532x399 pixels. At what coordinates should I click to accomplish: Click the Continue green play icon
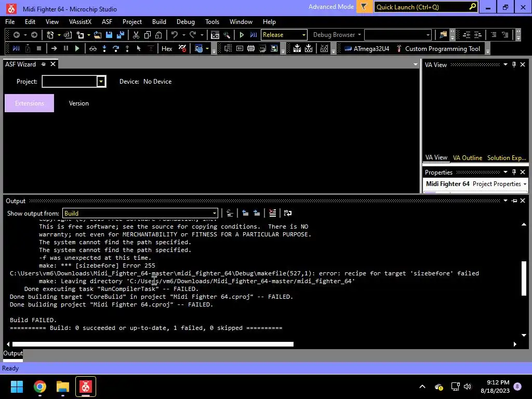pyautogui.click(x=77, y=48)
